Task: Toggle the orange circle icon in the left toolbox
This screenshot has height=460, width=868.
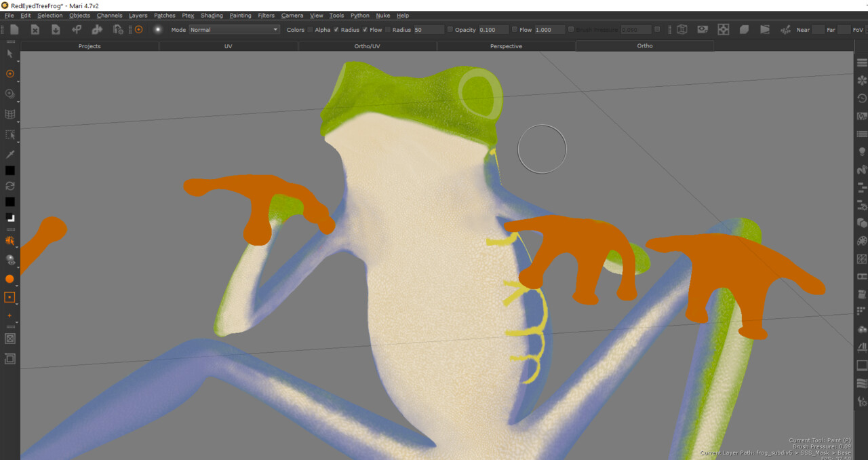Action: tap(10, 279)
